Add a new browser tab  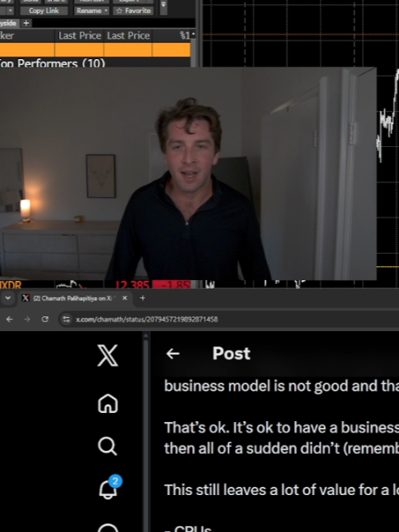point(143,298)
